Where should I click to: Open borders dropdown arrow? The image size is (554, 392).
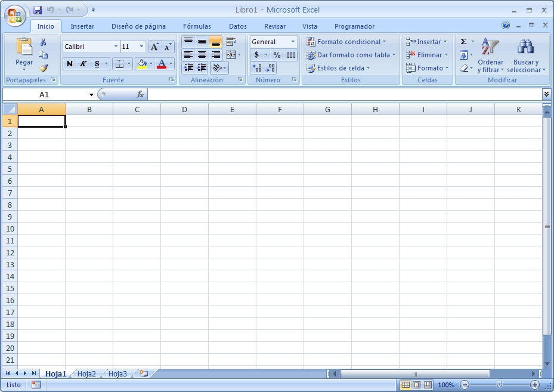129,64
